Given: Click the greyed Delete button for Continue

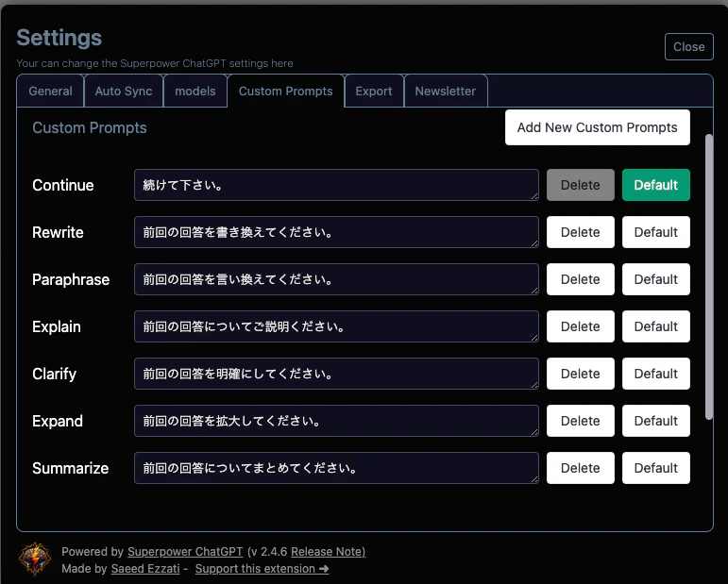Looking at the screenshot, I should [581, 185].
